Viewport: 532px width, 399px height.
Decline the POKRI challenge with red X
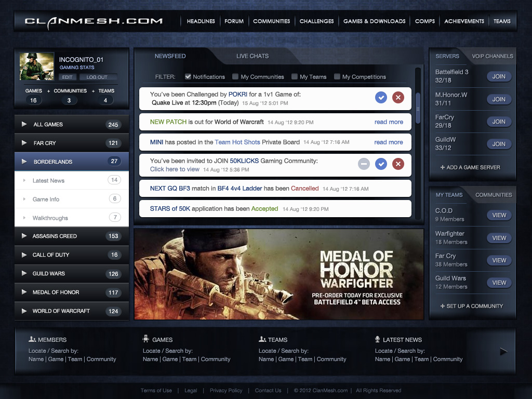[398, 98]
